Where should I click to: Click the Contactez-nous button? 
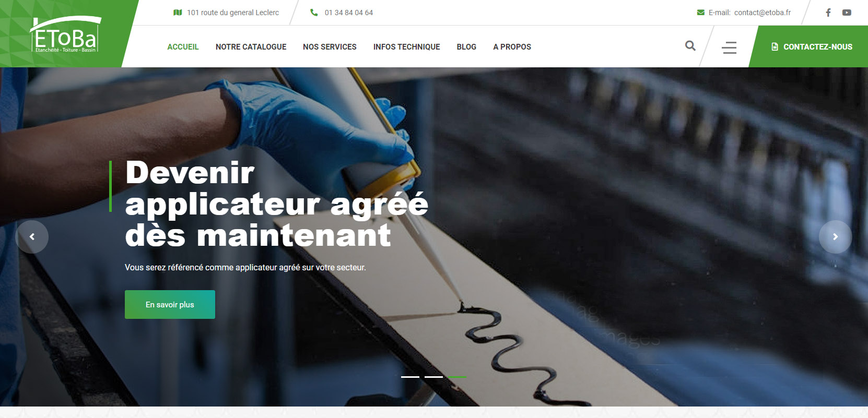pos(812,47)
